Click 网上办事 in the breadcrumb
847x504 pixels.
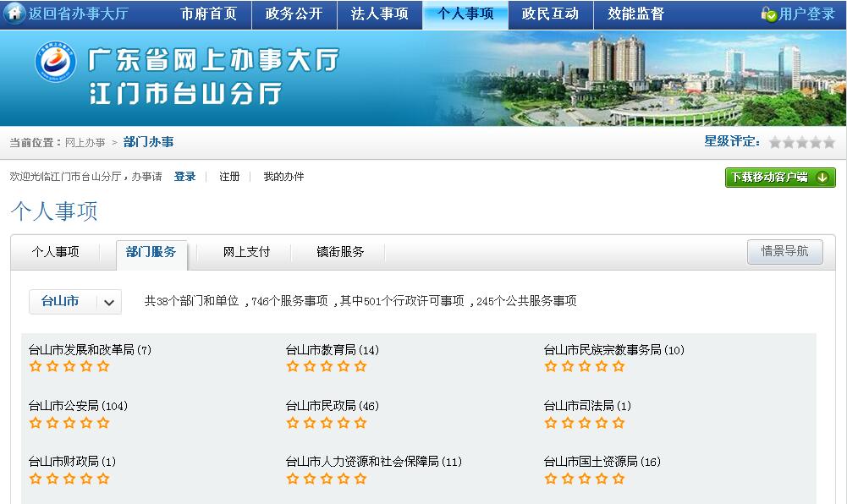coord(85,142)
